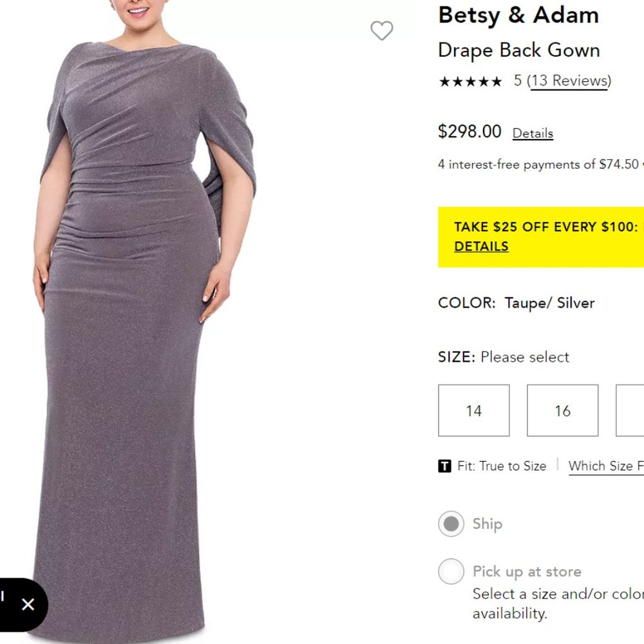Viewport: 644px width, 644px height.
Task: Select size 14
Action: tap(473, 410)
